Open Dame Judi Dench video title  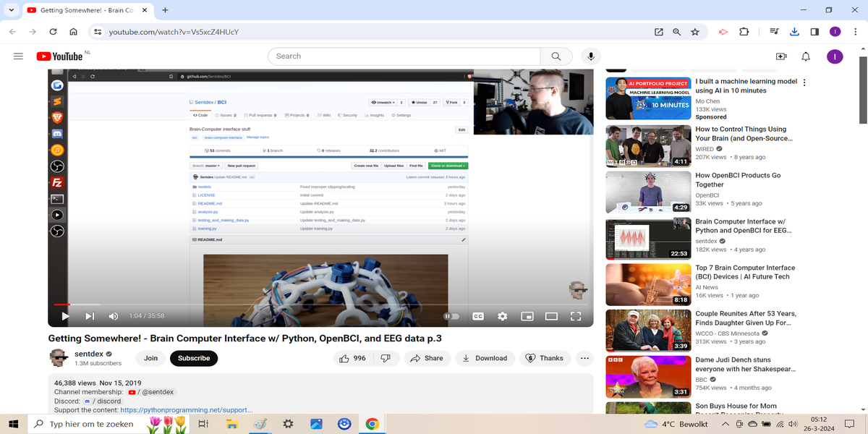coord(746,365)
